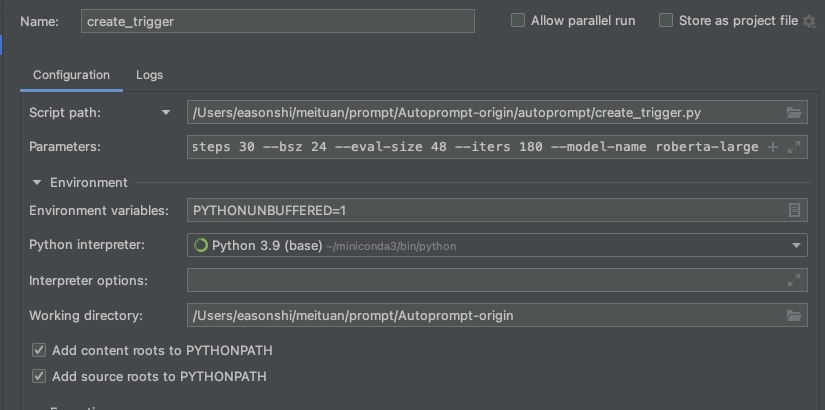This screenshot has height=410, width=825.
Task: Collapse the Environment section
Action: tap(37, 183)
